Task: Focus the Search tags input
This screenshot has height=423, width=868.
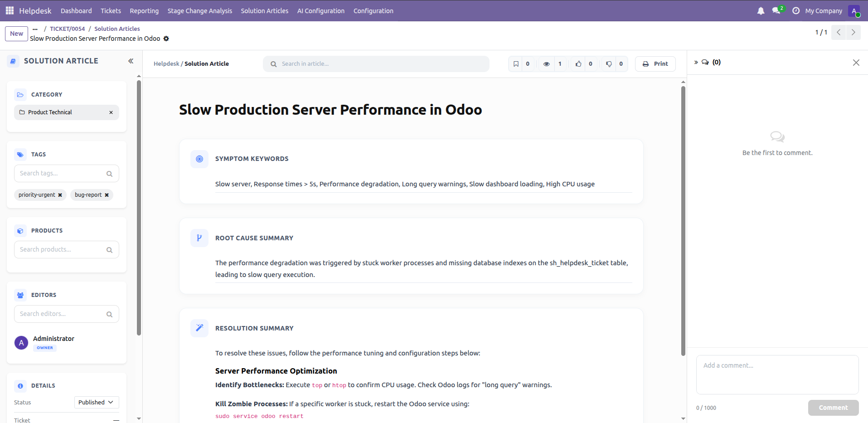Action: click(x=67, y=174)
